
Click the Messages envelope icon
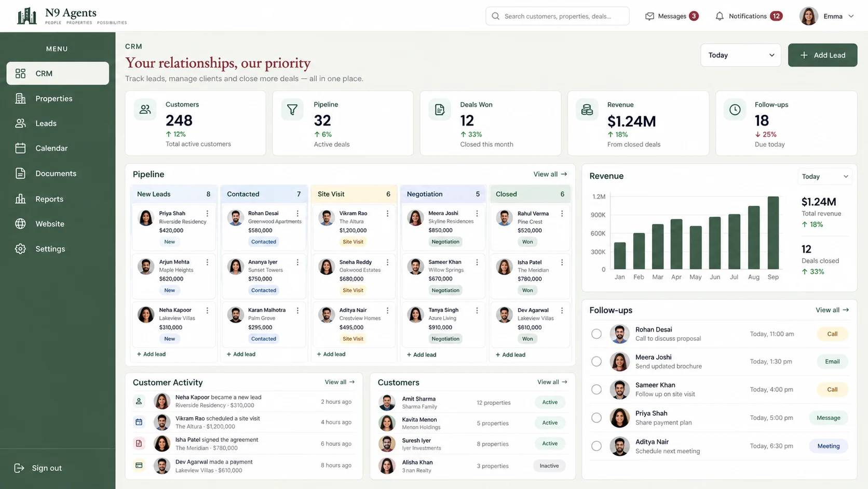[649, 16]
